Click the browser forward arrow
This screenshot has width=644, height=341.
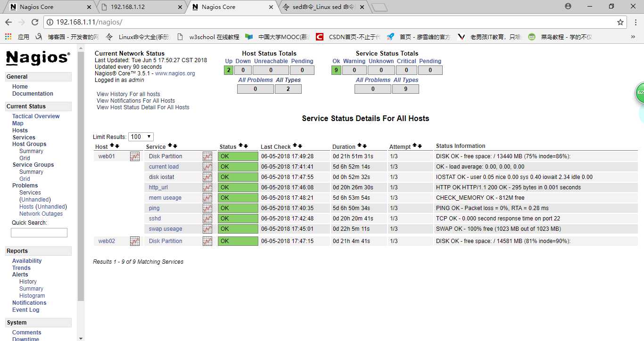click(22, 22)
